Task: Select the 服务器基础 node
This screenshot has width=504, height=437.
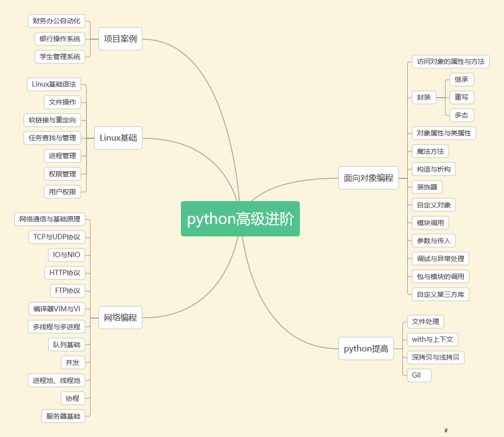Action: (63, 416)
